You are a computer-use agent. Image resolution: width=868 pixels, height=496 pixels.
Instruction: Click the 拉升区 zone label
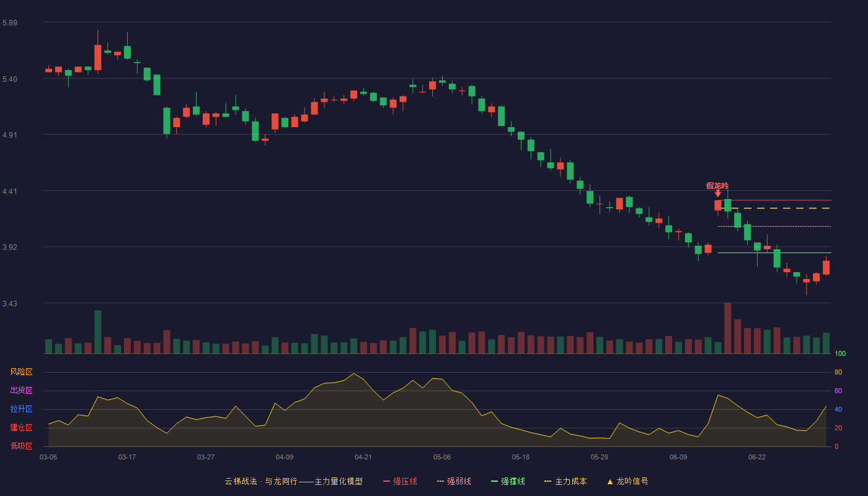(x=21, y=409)
